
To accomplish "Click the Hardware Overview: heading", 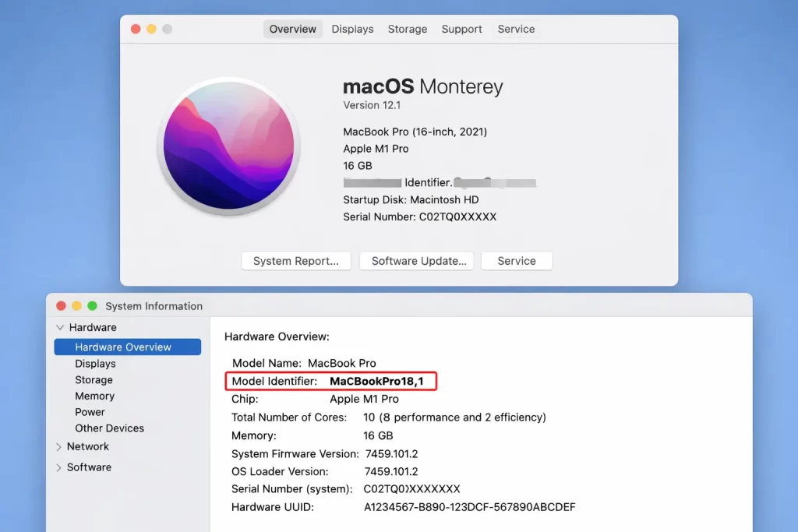I will 277,336.
